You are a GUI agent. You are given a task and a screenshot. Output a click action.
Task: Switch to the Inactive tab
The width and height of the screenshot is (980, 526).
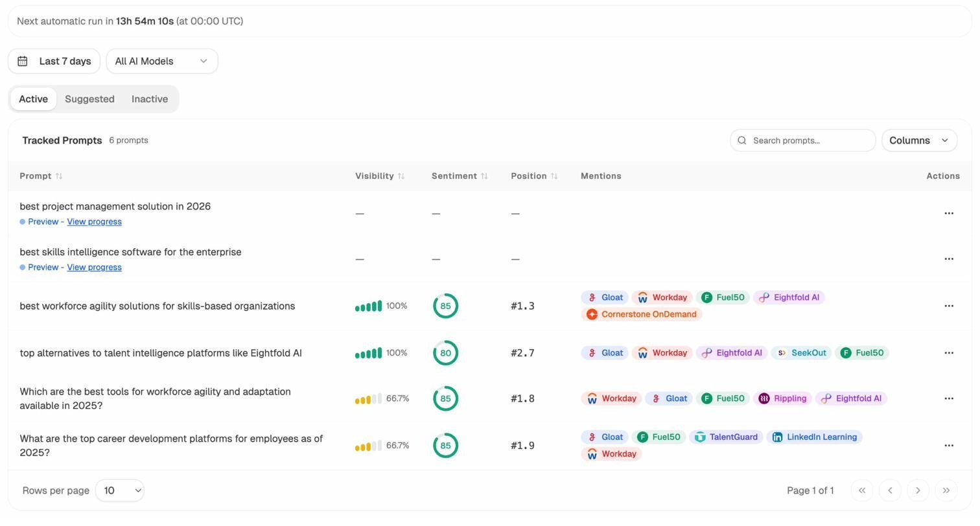click(150, 99)
